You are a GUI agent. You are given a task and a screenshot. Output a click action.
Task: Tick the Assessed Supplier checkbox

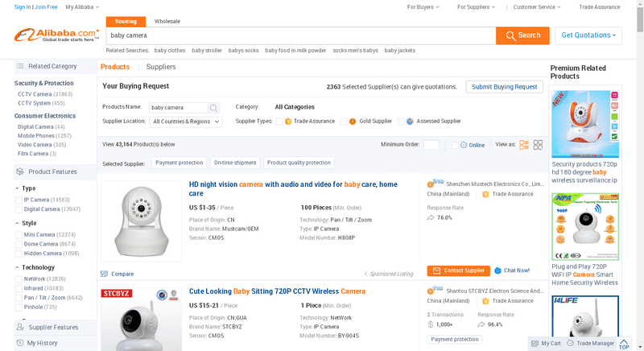pos(401,122)
